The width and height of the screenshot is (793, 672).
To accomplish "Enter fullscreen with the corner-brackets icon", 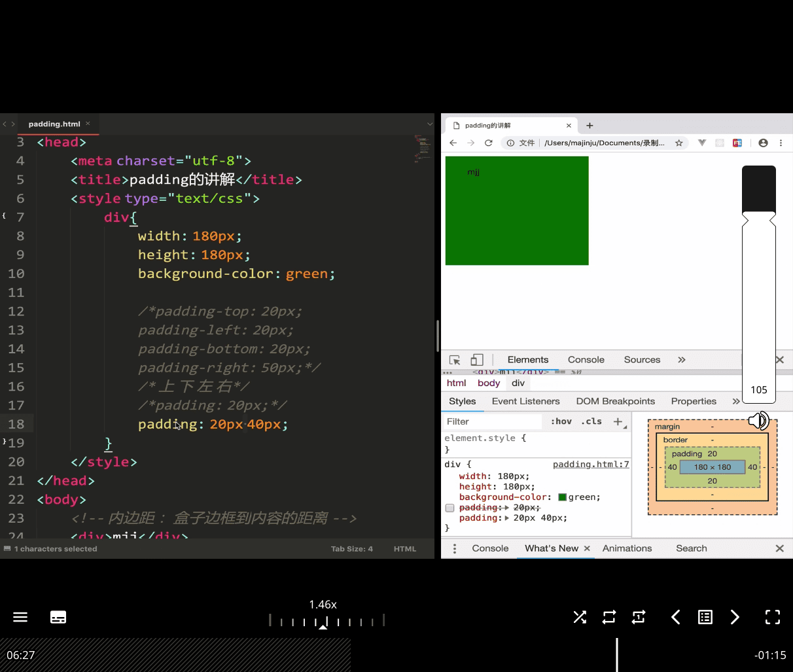I will (x=773, y=617).
